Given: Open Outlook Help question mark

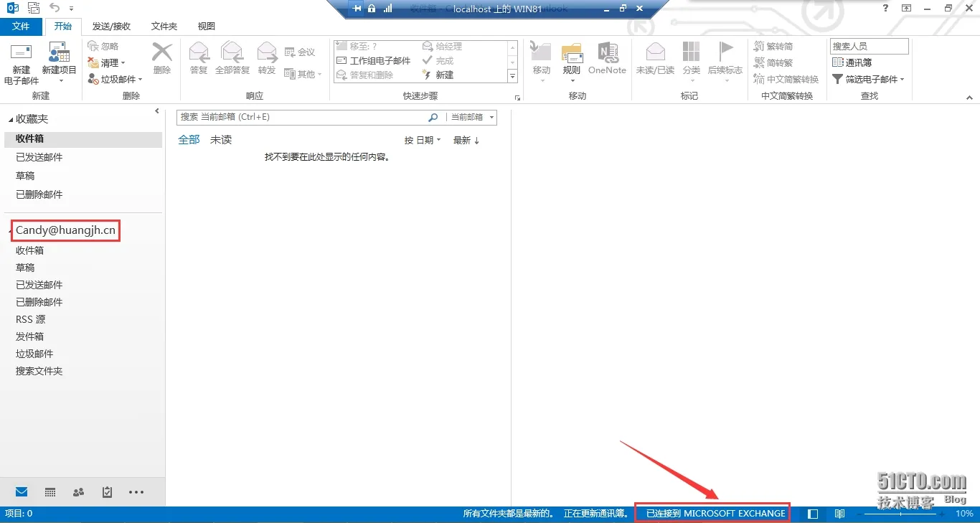Looking at the screenshot, I should [886, 8].
